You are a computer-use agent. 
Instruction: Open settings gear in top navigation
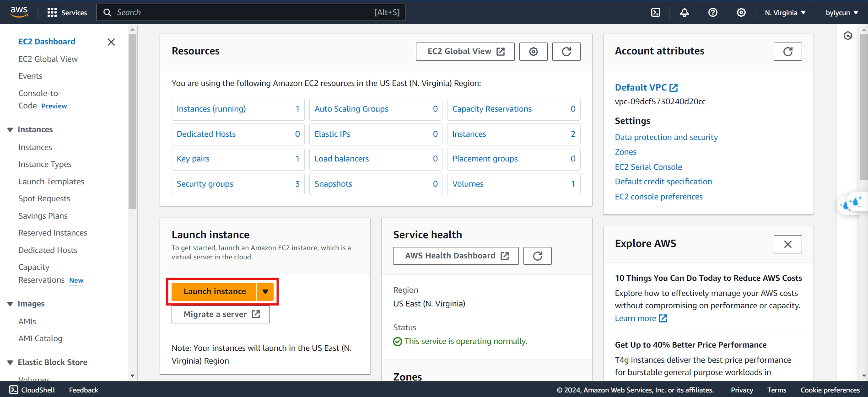point(741,12)
